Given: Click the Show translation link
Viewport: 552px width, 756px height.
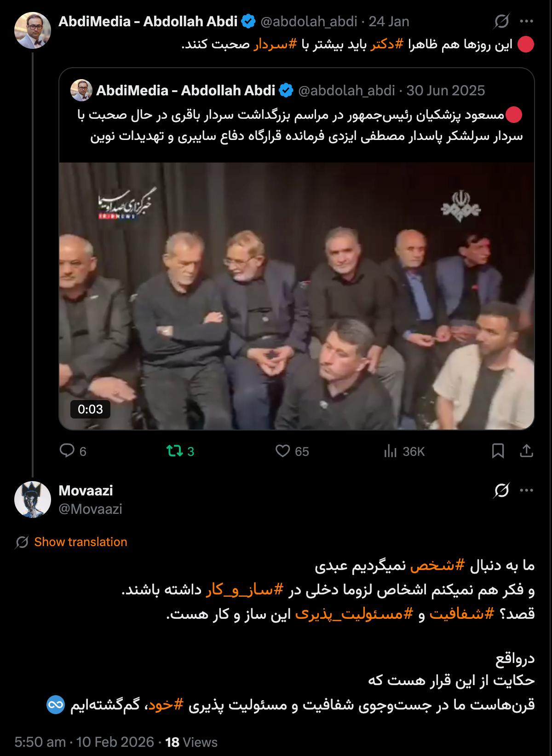Looking at the screenshot, I should tap(80, 542).
